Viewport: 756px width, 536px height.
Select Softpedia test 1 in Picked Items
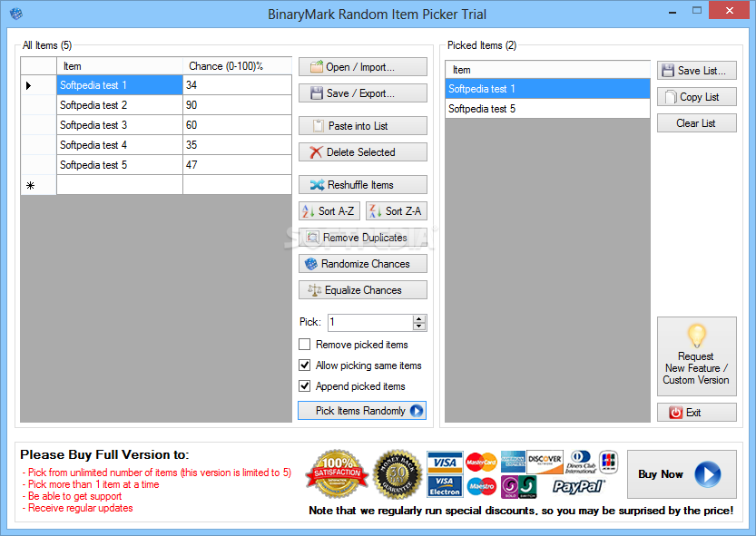pos(547,89)
